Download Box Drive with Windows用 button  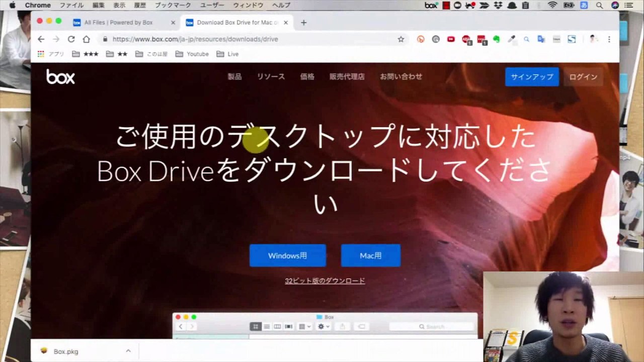coord(287,255)
